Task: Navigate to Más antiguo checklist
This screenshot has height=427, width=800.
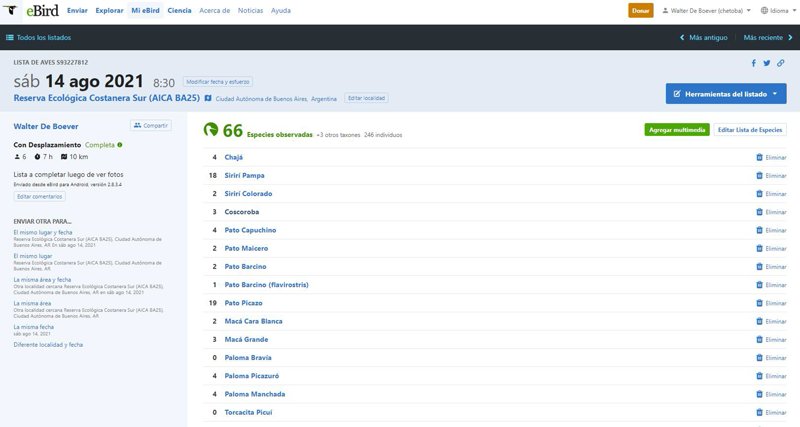Action: [x=703, y=38]
